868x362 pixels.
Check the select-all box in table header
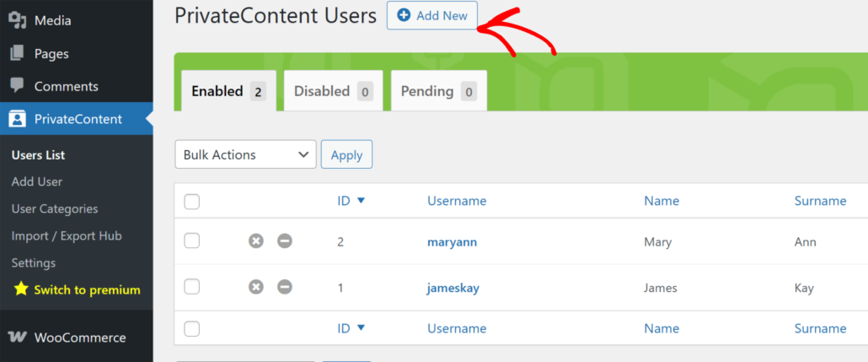(191, 202)
